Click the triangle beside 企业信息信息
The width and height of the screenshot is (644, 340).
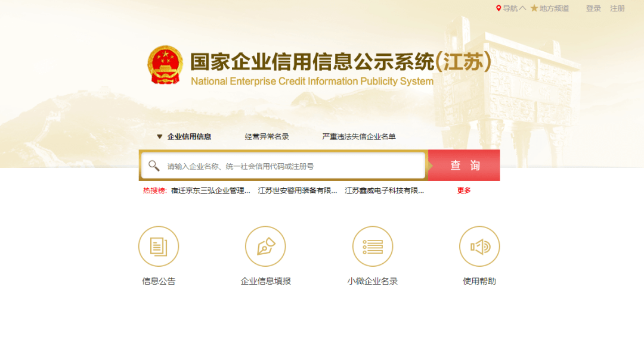[159, 136]
